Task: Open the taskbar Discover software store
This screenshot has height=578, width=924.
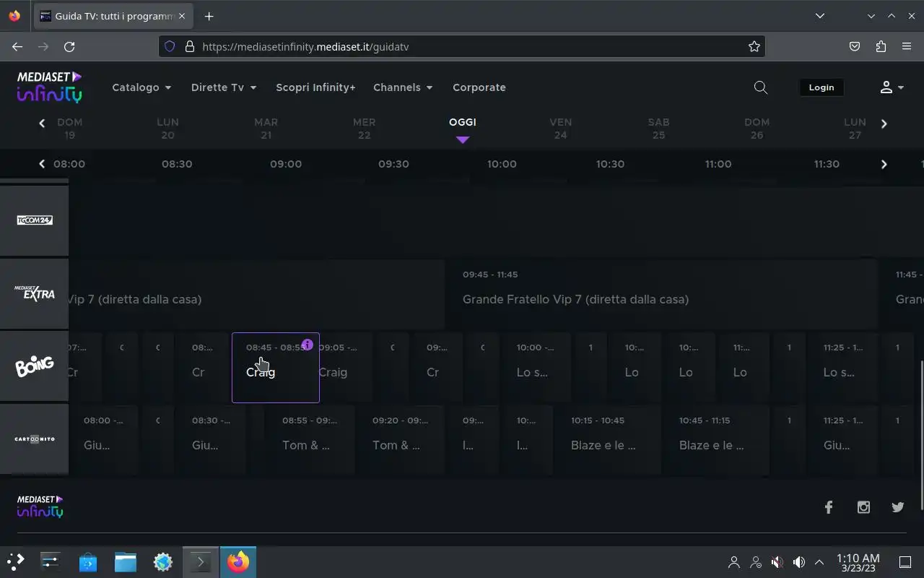Action: (88, 561)
